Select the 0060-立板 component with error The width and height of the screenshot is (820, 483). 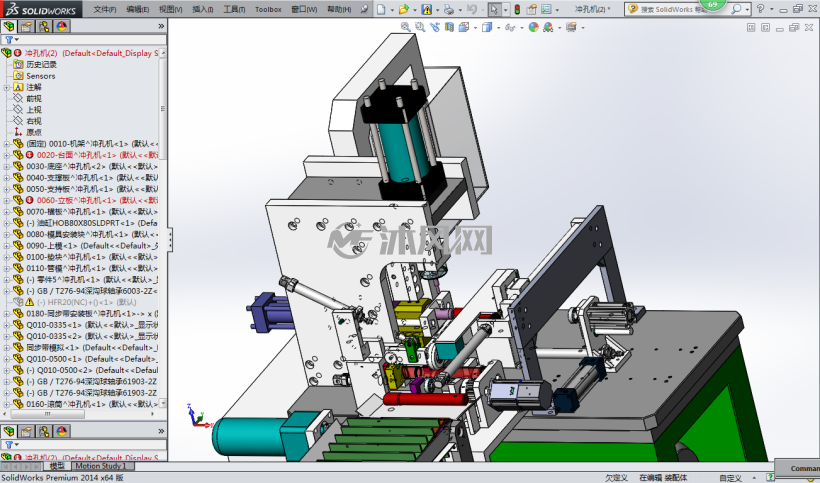point(97,200)
